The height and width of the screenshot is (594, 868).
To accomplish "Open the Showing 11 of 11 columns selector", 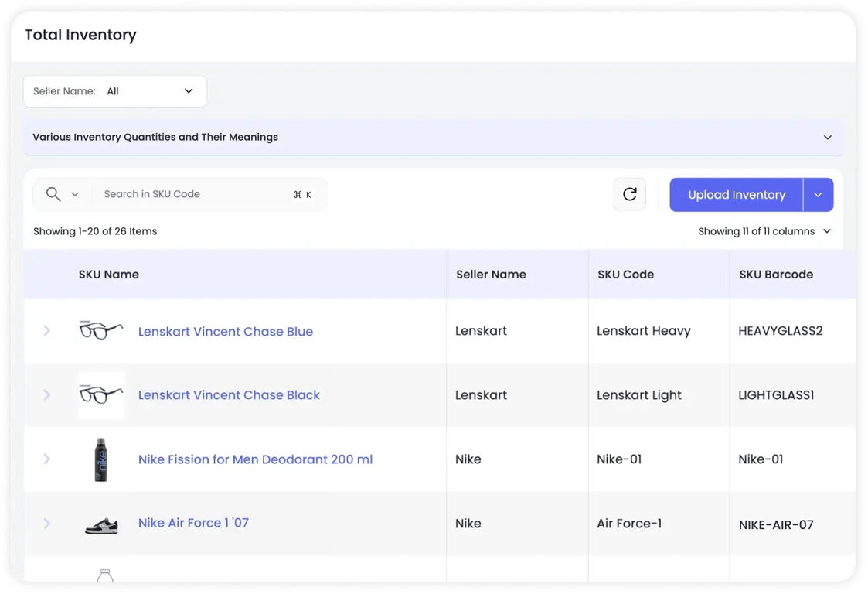I will [764, 231].
